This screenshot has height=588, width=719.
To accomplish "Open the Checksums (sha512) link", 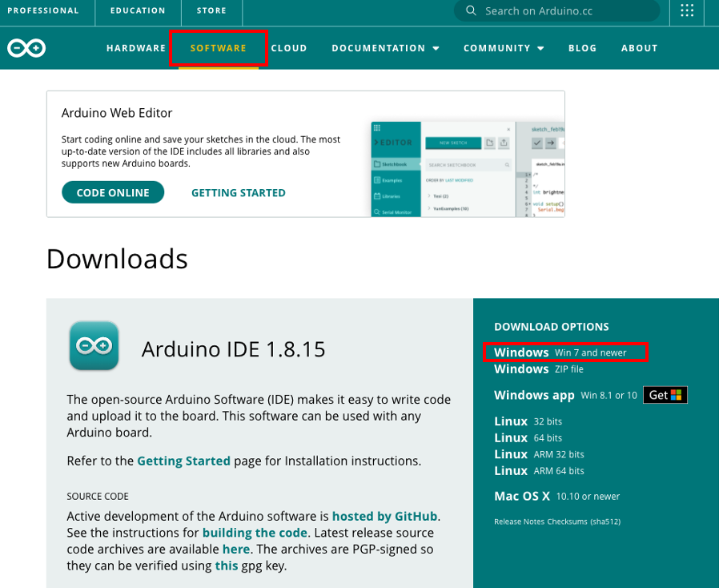I will click(x=584, y=522).
